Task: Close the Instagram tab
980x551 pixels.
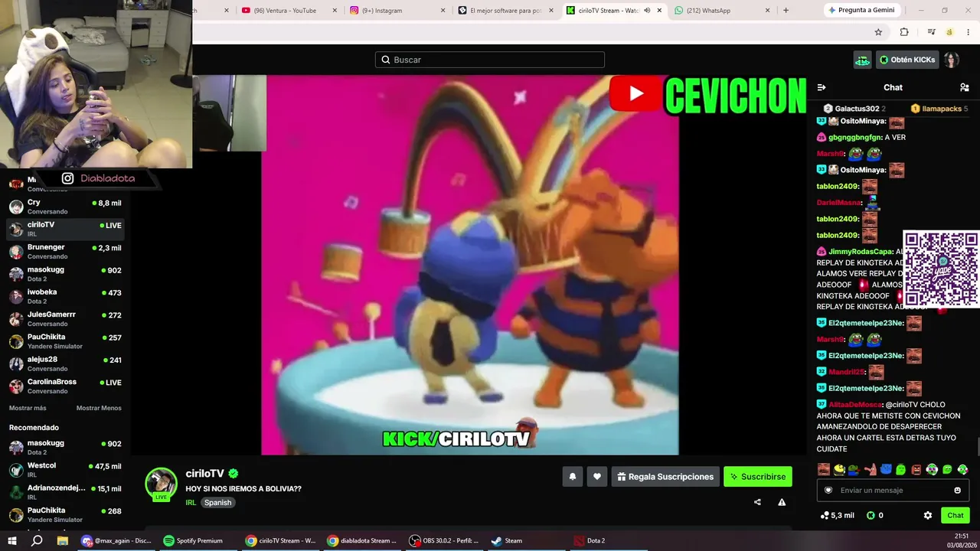Action: pos(443,11)
